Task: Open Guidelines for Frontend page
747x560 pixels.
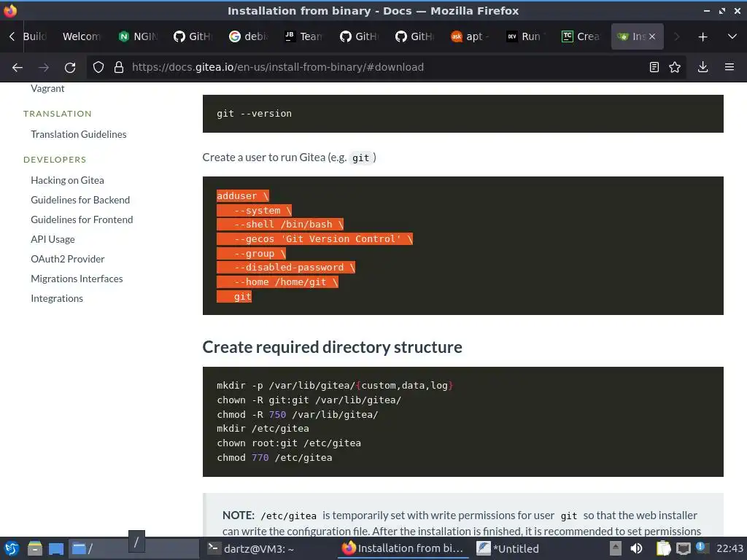Action: tap(82, 219)
